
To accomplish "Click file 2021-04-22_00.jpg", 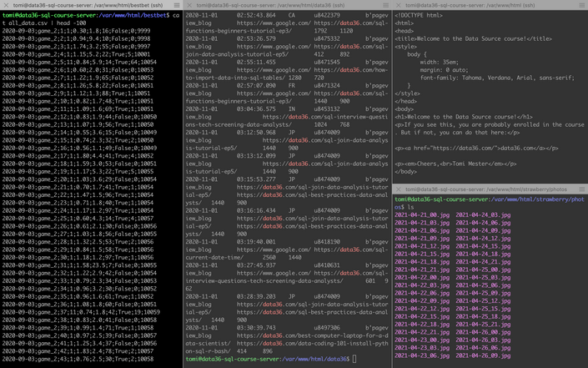I will (422, 278).
